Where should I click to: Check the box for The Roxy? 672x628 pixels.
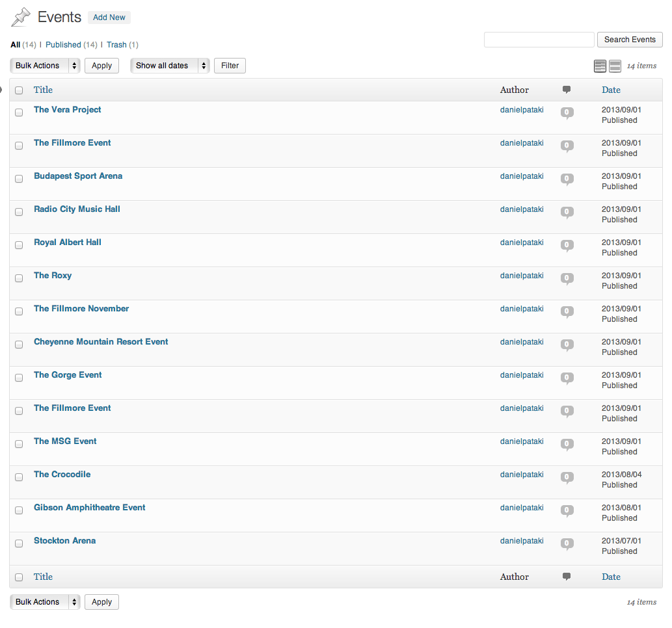[x=19, y=278]
